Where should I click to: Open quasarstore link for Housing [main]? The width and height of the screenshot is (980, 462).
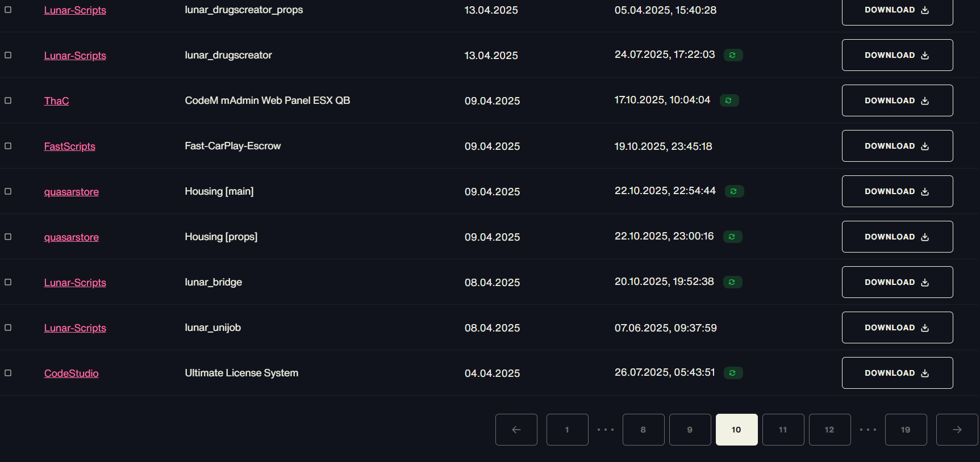pyautogui.click(x=72, y=192)
